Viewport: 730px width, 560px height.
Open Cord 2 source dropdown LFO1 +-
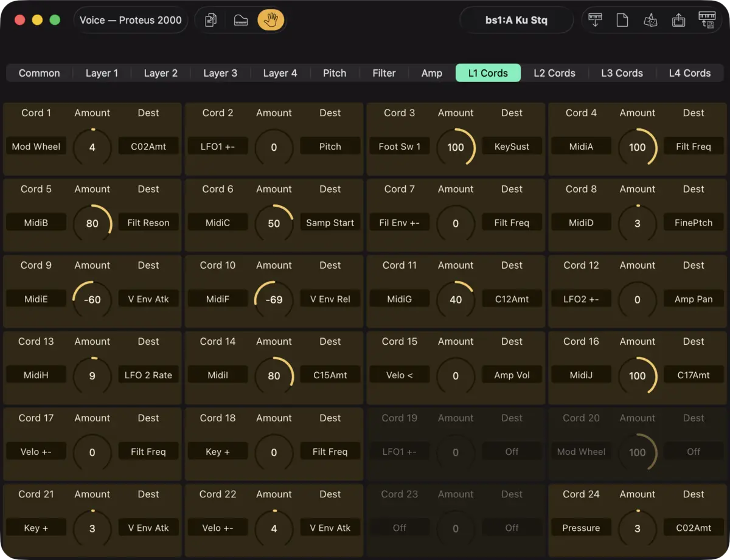coord(218,147)
